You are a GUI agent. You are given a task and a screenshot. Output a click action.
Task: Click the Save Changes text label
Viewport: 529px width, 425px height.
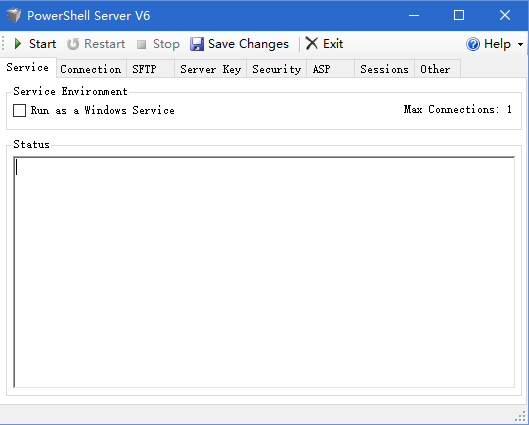tap(248, 44)
